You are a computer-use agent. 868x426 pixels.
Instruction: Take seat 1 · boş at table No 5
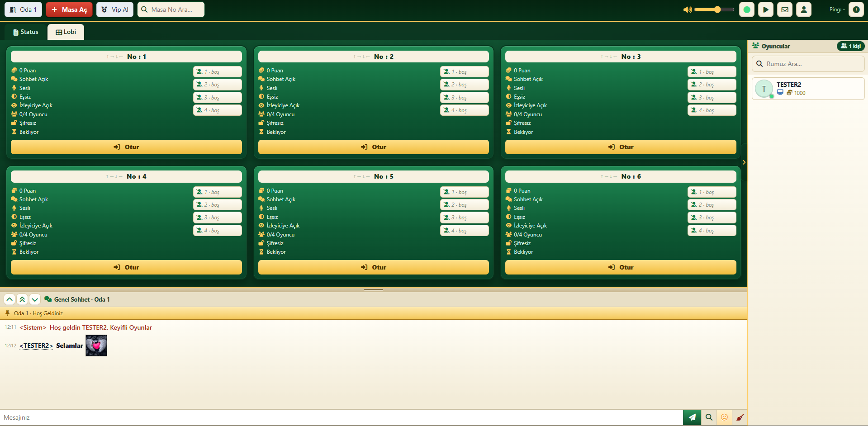465,192
